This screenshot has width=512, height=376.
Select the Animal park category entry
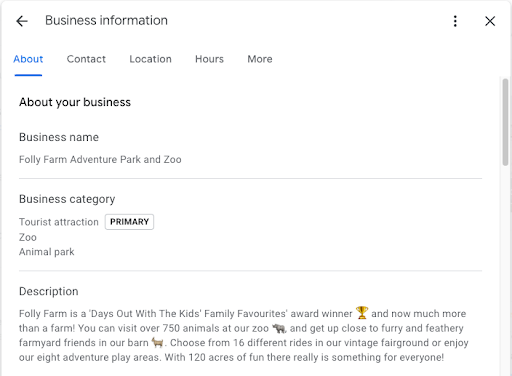pyautogui.click(x=47, y=252)
